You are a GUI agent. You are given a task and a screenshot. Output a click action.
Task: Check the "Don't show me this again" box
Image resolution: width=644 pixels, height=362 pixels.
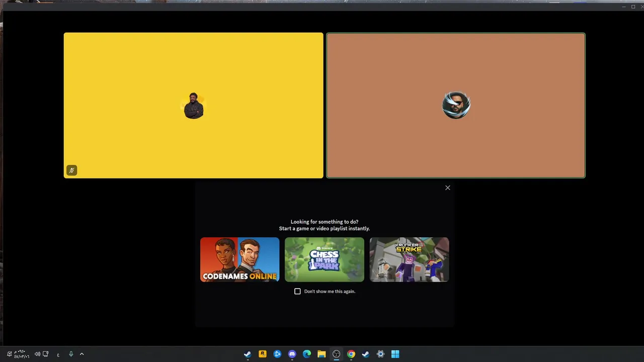pyautogui.click(x=297, y=291)
